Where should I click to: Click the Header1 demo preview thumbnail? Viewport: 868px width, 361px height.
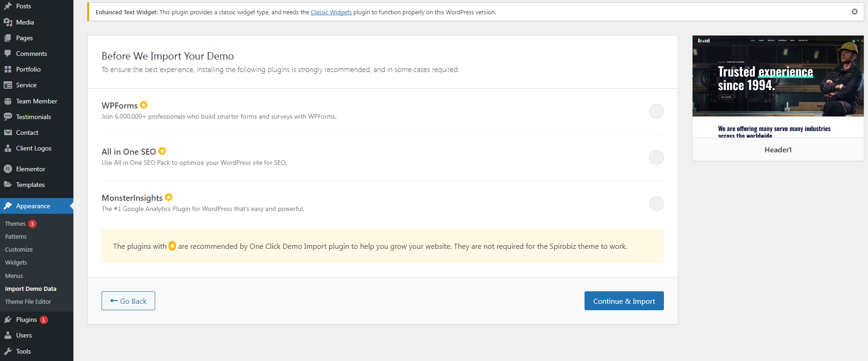point(778,86)
